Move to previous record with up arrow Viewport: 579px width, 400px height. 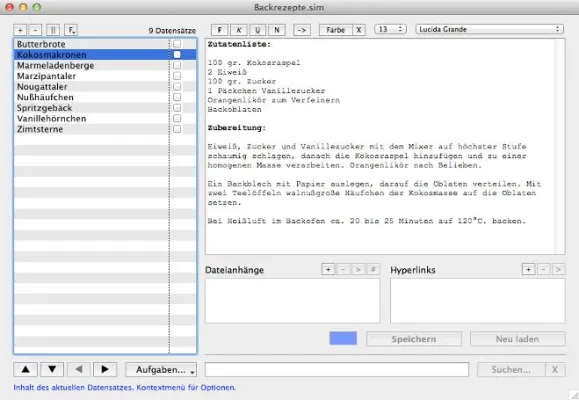pyautogui.click(x=25, y=369)
